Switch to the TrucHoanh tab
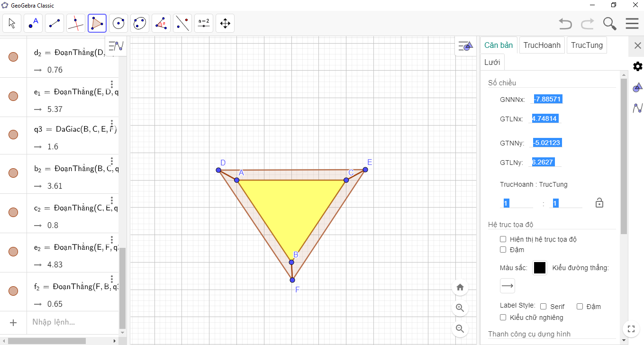 coord(542,45)
